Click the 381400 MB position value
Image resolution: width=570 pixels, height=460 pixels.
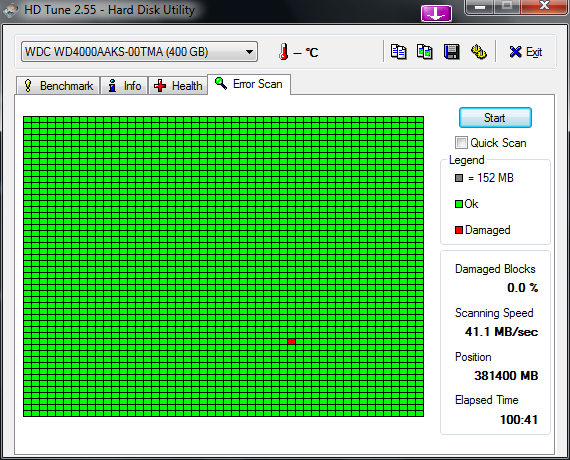(506, 376)
